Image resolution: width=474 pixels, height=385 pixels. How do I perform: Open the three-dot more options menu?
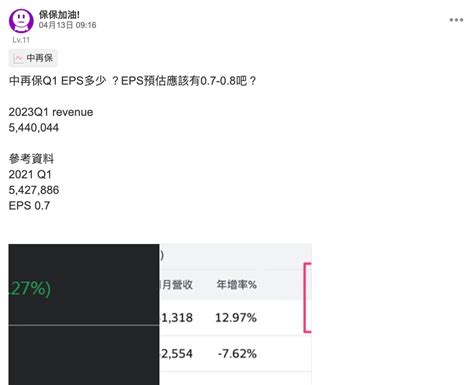point(456,20)
